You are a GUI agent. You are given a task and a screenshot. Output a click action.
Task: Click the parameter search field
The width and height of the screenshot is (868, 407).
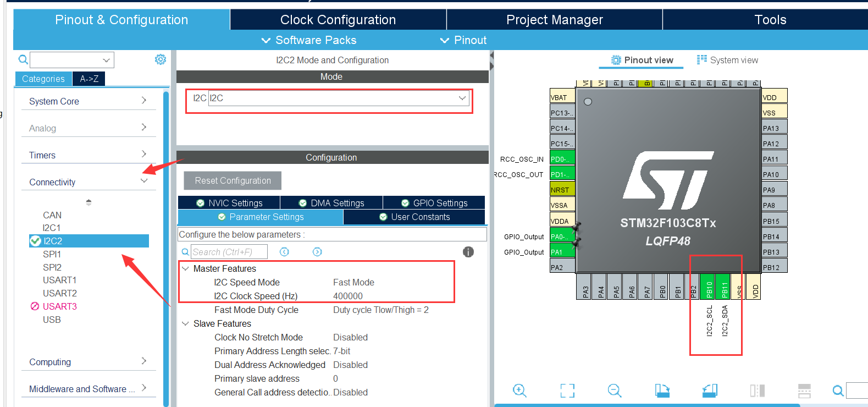(229, 252)
